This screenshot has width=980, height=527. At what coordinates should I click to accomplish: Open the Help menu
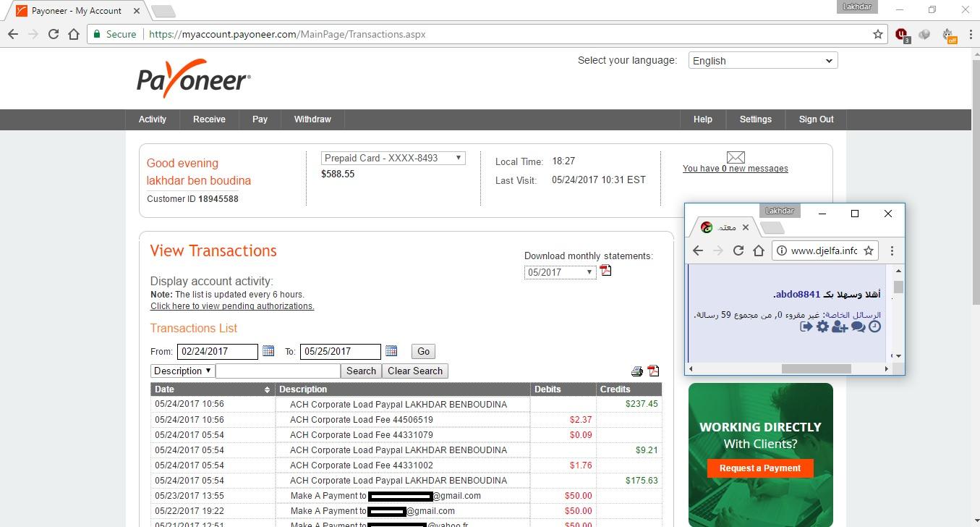(703, 119)
